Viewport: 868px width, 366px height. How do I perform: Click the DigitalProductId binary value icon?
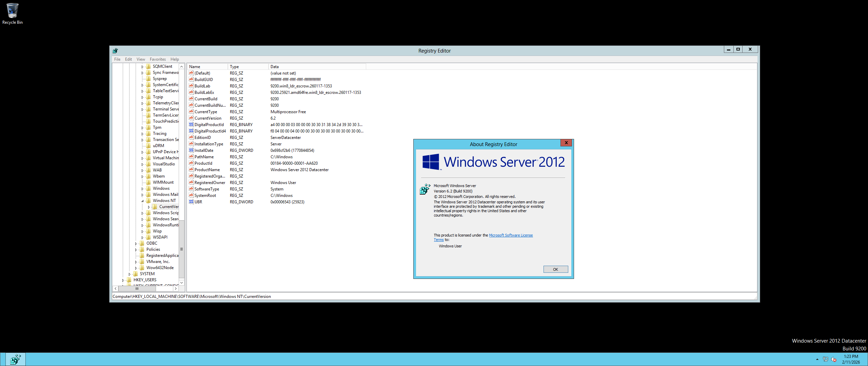[191, 125]
